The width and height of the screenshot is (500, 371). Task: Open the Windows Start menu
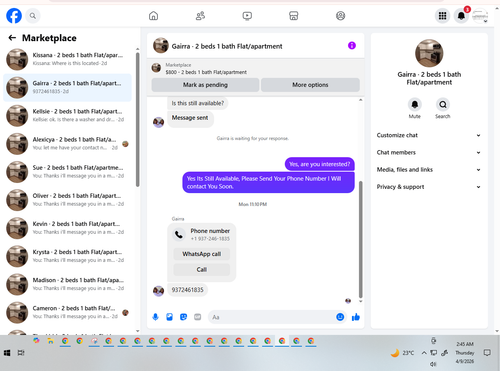7,353
